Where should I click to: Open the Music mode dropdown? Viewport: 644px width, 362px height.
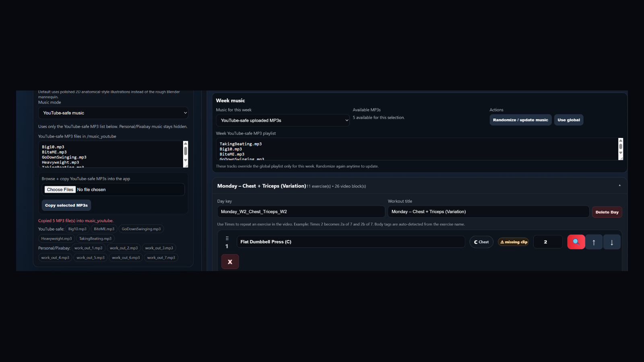(113, 113)
